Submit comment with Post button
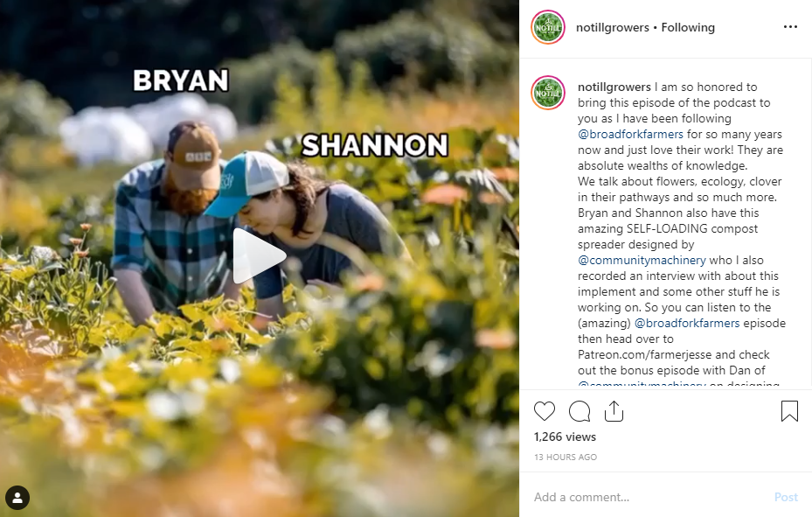This screenshot has height=517, width=812. [x=786, y=497]
